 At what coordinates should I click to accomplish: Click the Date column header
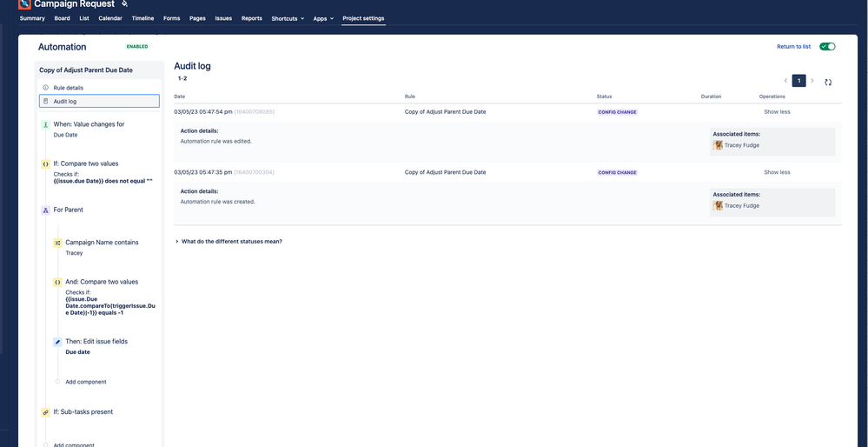[x=179, y=97]
